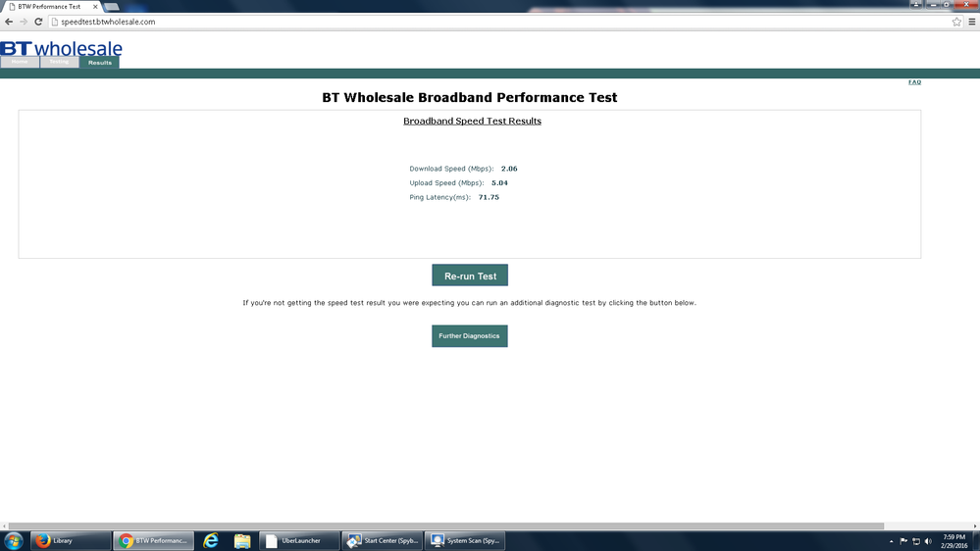Switch to the Home navigation tab
This screenshot has height=551, width=980.
[x=20, y=62]
